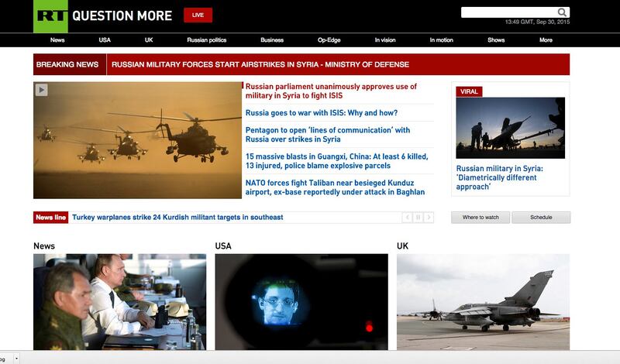Go to the Op-Edge section
The image size is (620, 364).
(x=329, y=40)
